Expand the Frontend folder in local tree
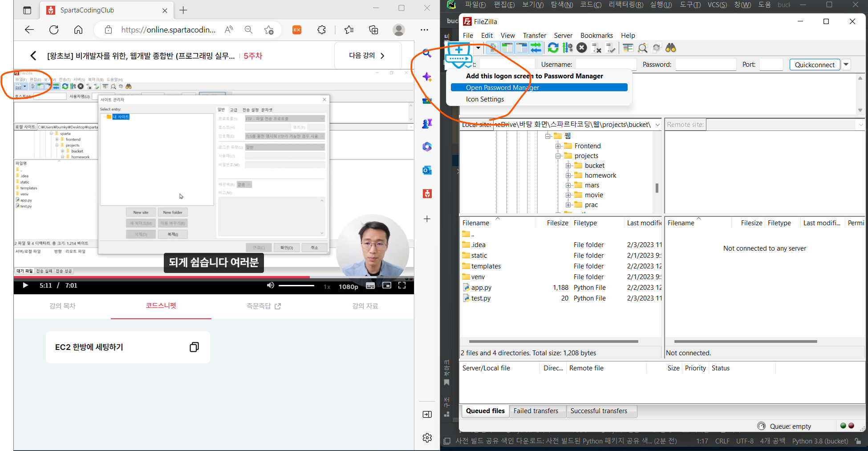Viewport: 868px width, 451px height. click(558, 146)
